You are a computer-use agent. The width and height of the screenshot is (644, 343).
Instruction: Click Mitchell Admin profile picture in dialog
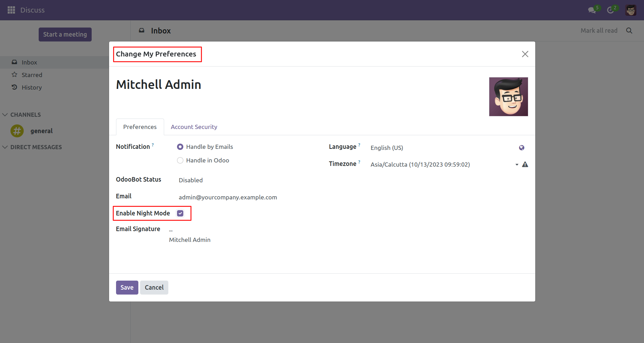(x=508, y=97)
